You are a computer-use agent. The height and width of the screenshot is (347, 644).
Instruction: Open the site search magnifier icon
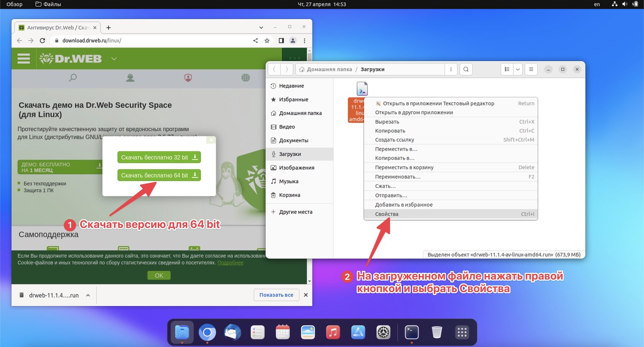(72, 78)
